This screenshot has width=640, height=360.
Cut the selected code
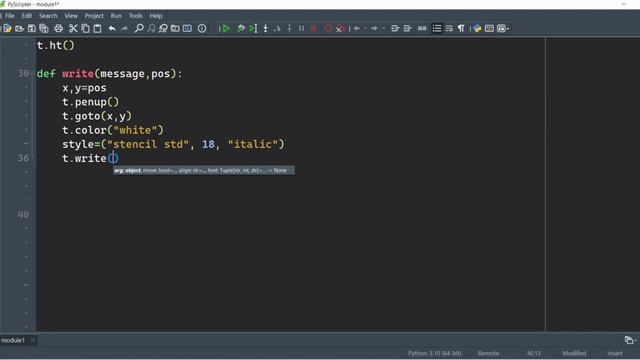pyautogui.click(x=73, y=29)
